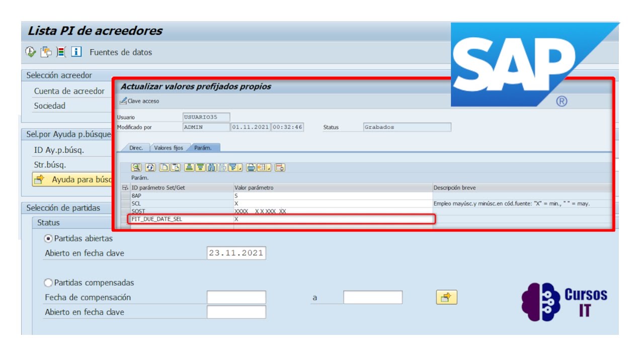Click the Get variant icon

pos(46,52)
